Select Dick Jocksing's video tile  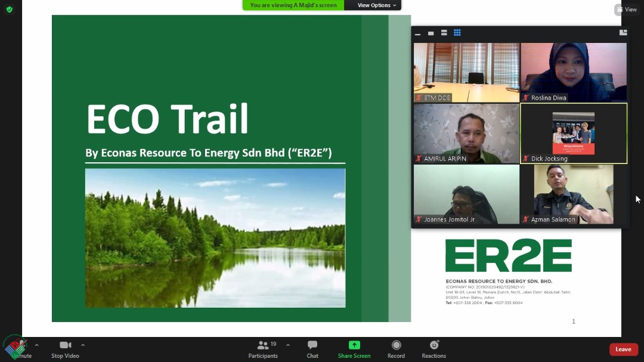[x=574, y=134]
